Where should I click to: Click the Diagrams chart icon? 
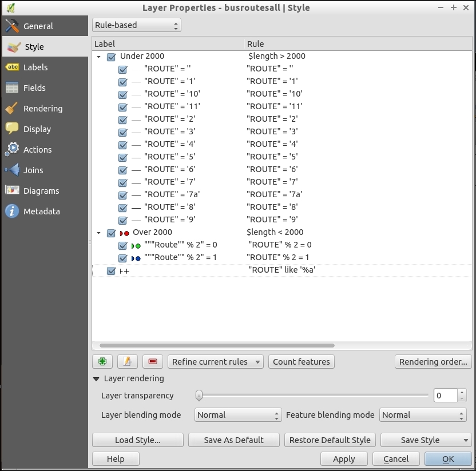12,190
